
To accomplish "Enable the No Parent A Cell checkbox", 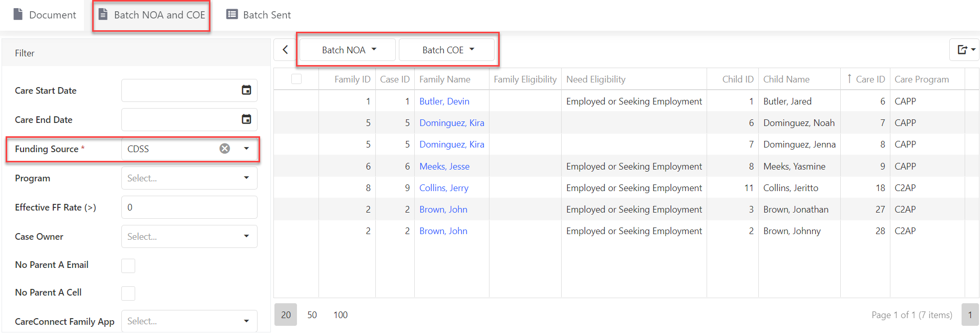I will click(x=128, y=293).
